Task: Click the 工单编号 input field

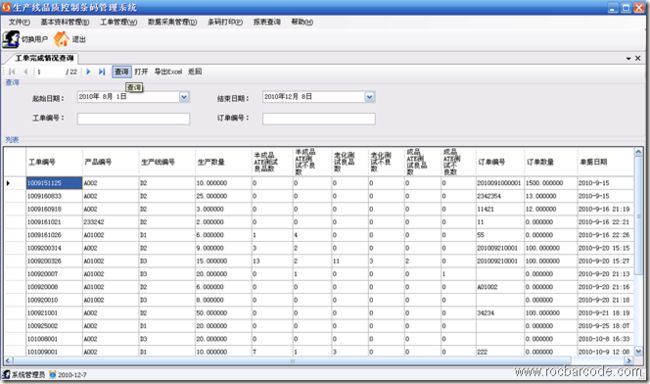Action: pos(133,119)
